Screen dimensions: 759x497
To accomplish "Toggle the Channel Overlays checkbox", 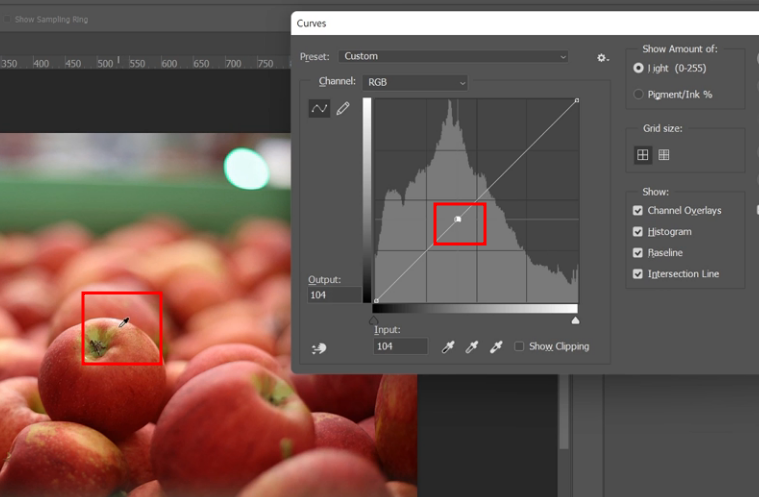I will pyautogui.click(x=638, y=211).
